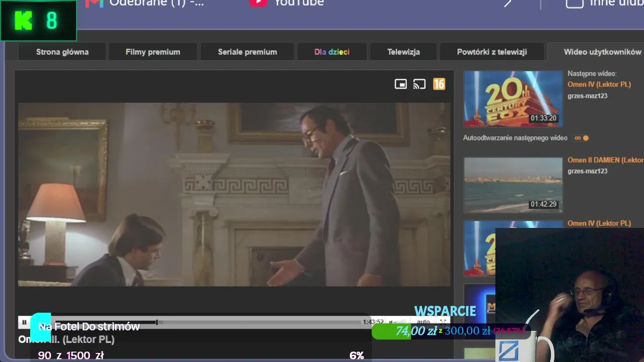Open the Gmail Odebrane bookmark
Viewport: 644px width, 362px height.
pos(145,3)
